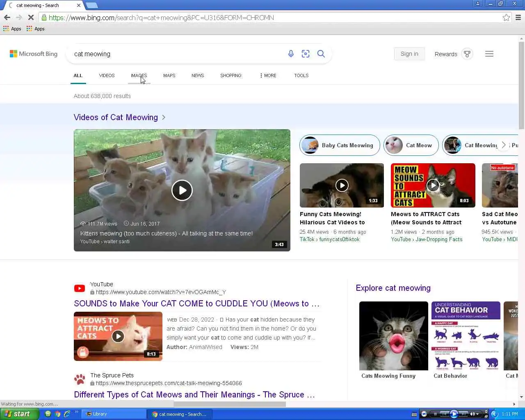Expand hidden system tray icons arrow

494,414
